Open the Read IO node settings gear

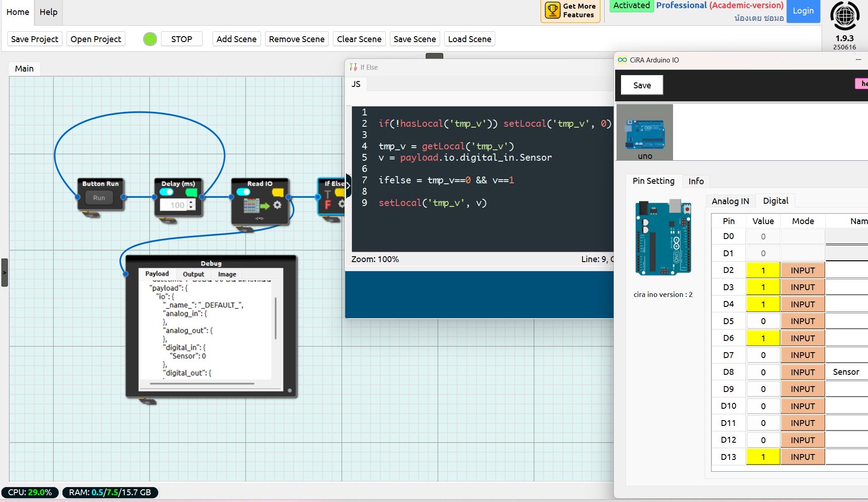click(277, 205)
